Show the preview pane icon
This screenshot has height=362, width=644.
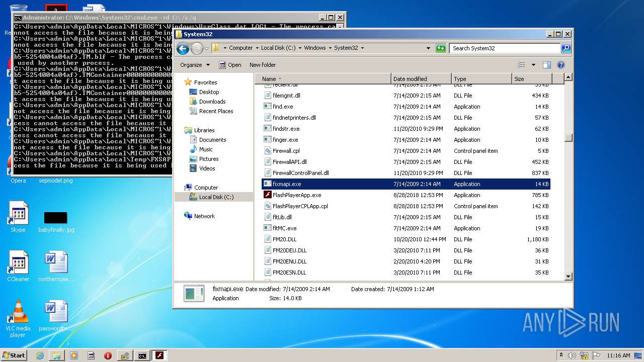547,65
